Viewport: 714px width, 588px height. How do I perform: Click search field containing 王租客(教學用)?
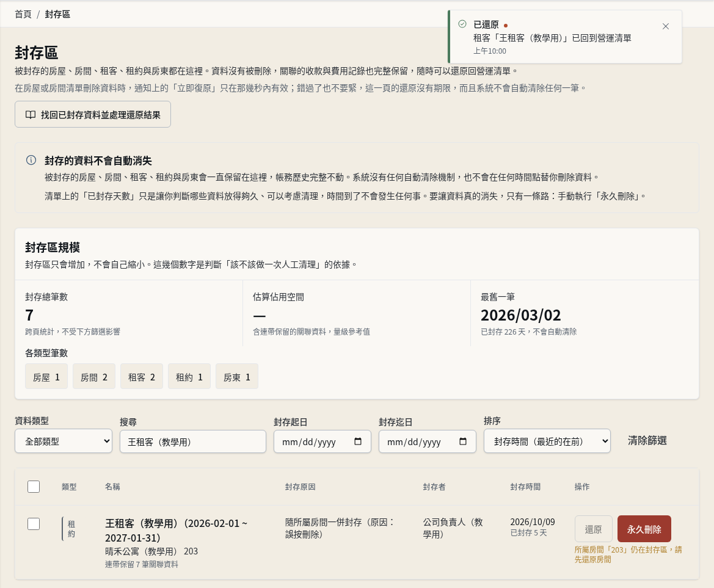click(193, 441)
